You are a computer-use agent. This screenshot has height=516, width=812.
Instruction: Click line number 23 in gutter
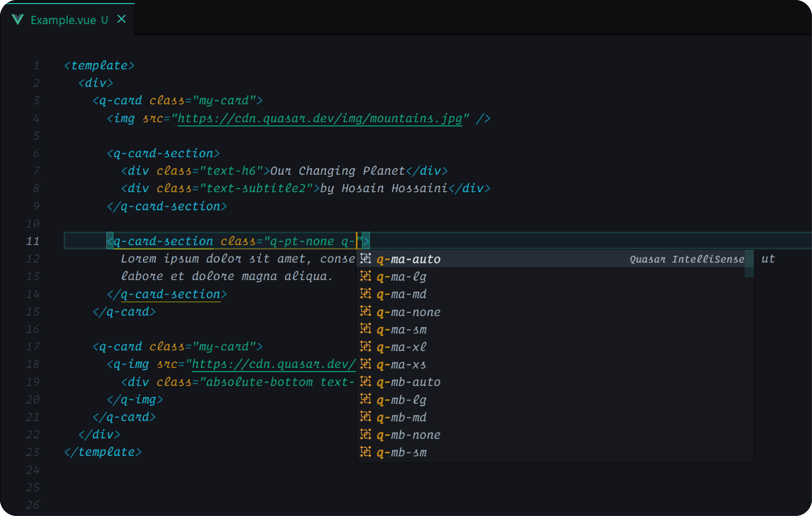click(x=33, y=452)
